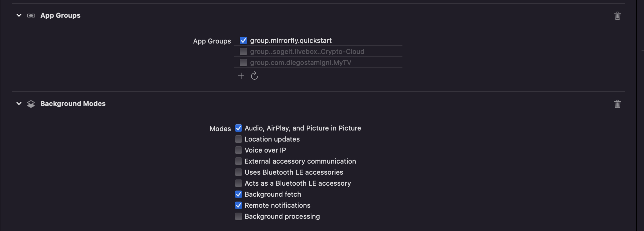The height and width of the screenshot is (231, 644).
Task: Turn off Background fetch mode
Action: (x=239, y=194)
